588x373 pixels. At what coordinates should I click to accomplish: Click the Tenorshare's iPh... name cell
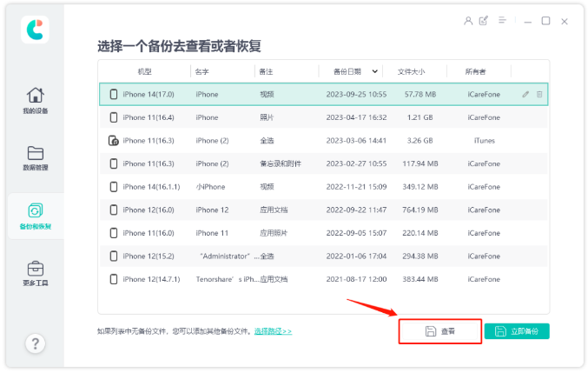[228, 279]
